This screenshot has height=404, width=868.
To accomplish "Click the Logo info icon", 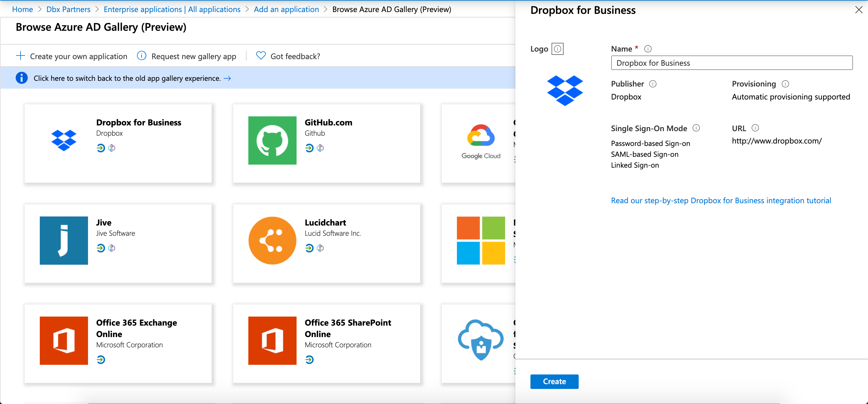I will [x=557, y=49].
